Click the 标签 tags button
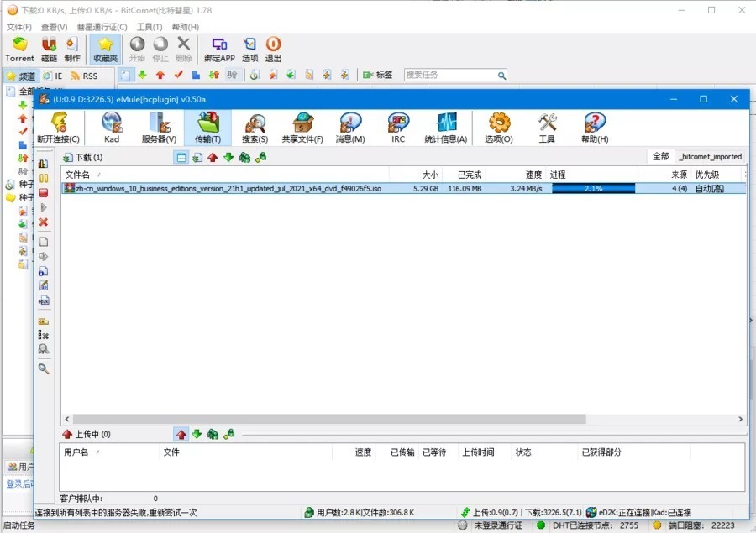 click(x=378, y=76)
